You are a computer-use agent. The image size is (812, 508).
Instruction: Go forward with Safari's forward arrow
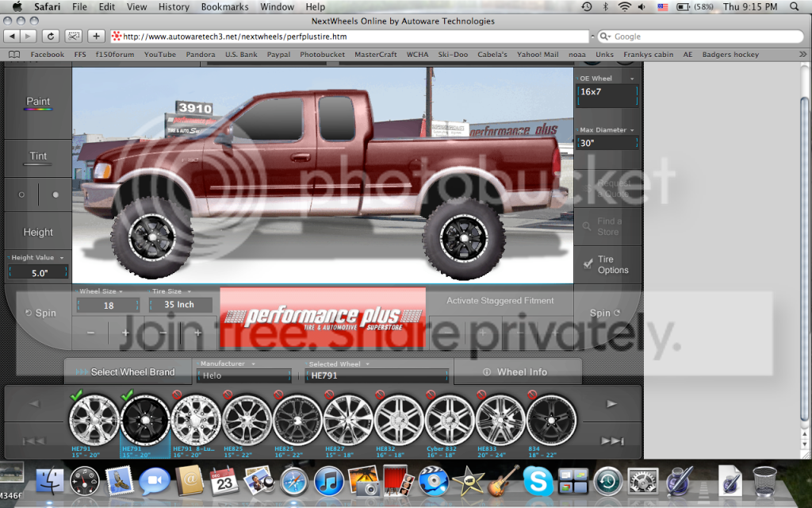pyautogui.click(x=28, y=37)
